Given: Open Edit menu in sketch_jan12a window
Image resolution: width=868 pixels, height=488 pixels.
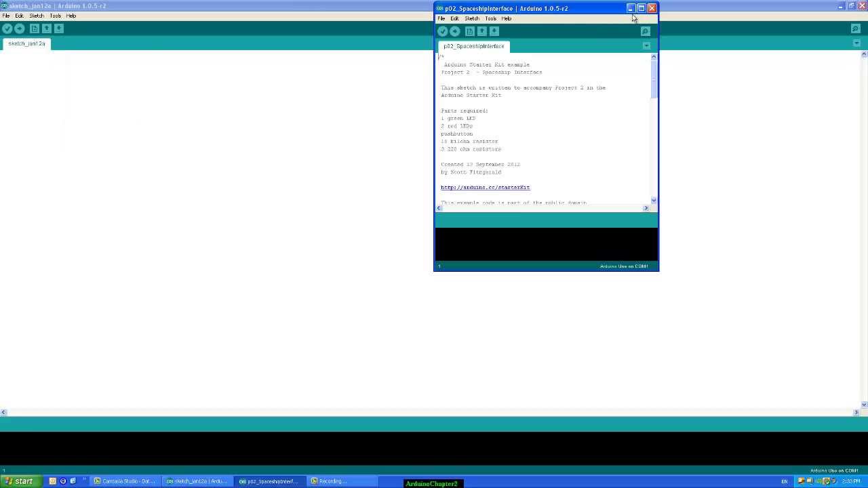Looking at the screenshot, I should click(x=19, y=16).
